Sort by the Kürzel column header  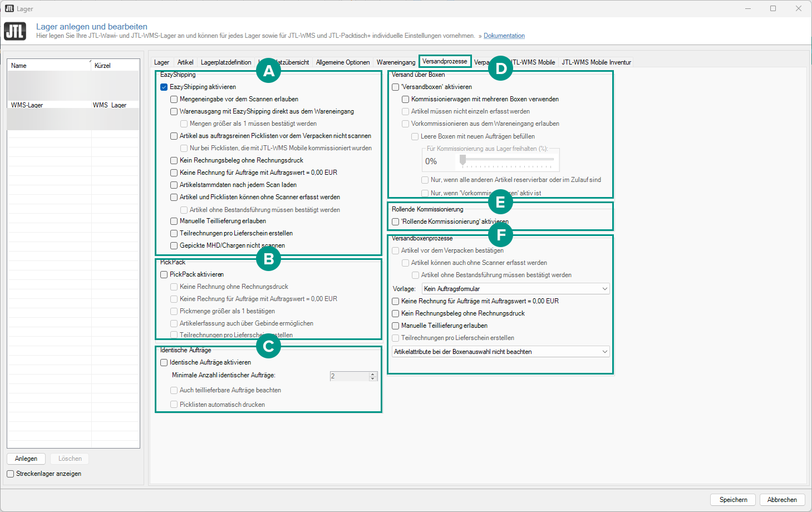click(x=115, y=65)
